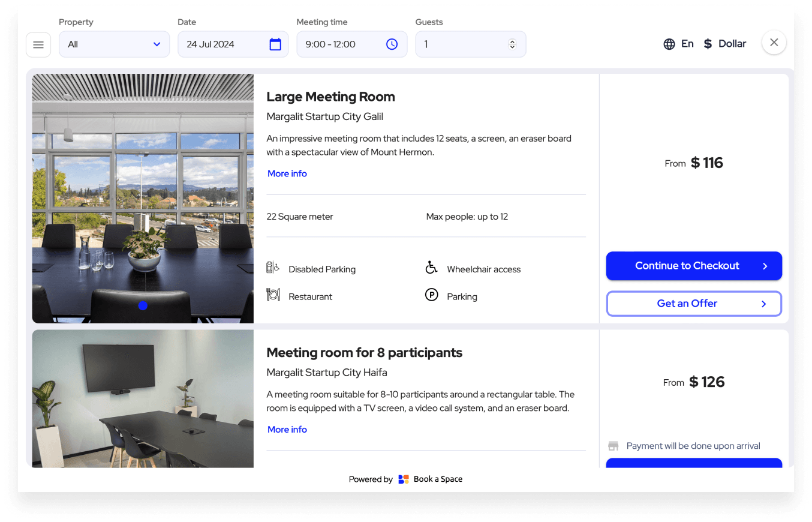812x522 pixels.
Task: Click the clock icon in Meeting time
Action: (392, 44)
